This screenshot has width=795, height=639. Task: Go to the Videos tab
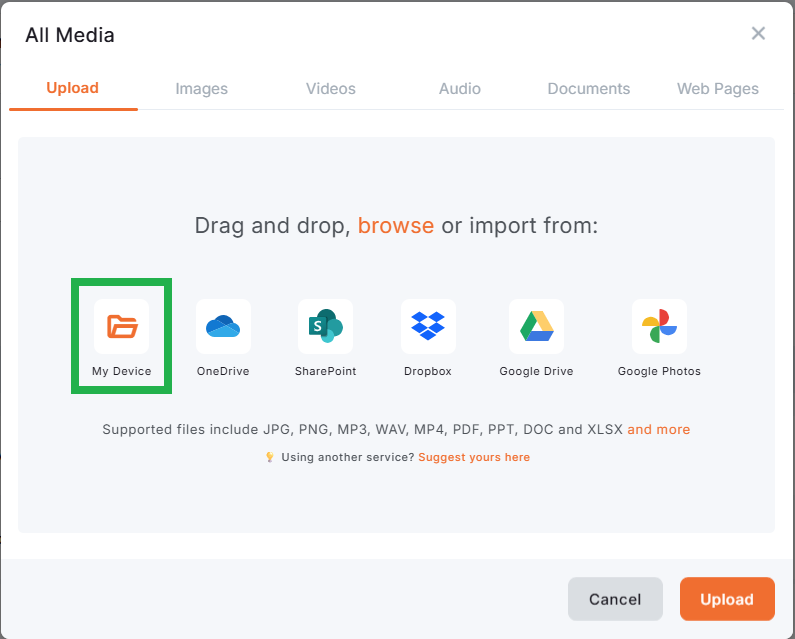331,89
